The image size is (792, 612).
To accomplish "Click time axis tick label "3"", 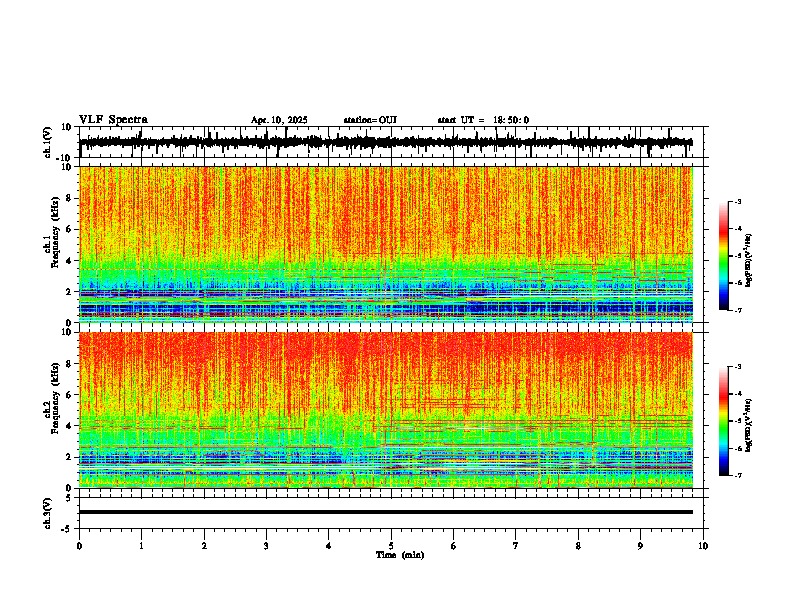I will click(266, 546).
